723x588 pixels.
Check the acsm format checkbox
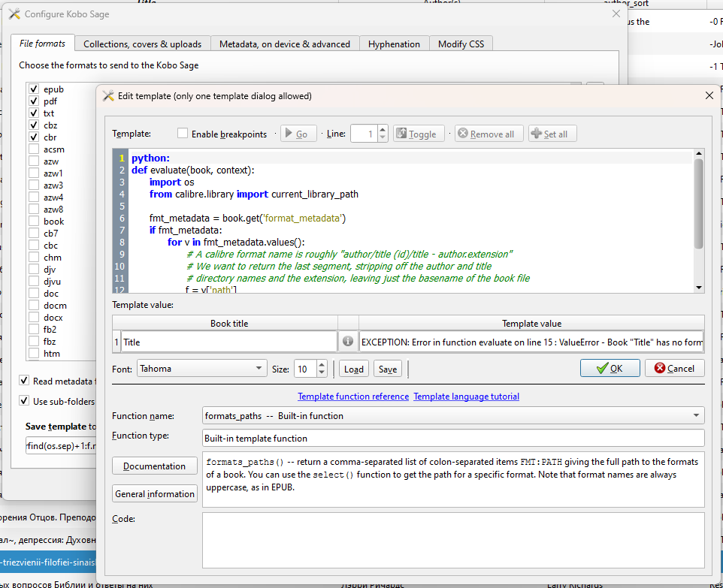pyautogui.click(x=34, y=149)
